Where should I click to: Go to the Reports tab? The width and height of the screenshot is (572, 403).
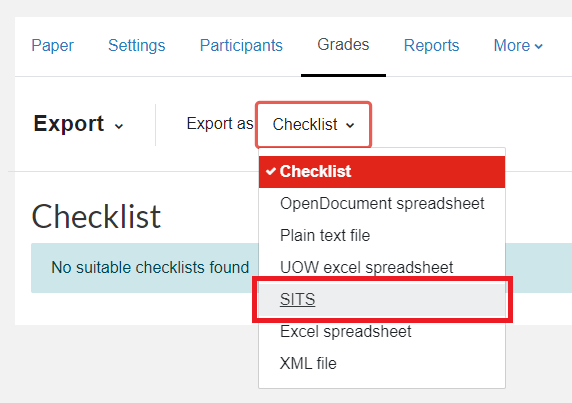(431, 46)
